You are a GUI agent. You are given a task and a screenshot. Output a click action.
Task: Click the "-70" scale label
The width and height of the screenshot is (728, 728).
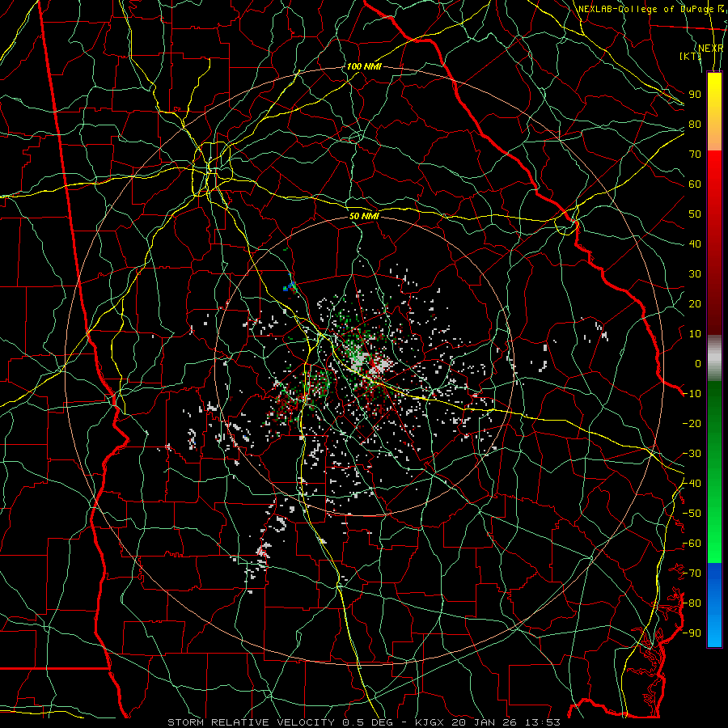pos(692,574)
